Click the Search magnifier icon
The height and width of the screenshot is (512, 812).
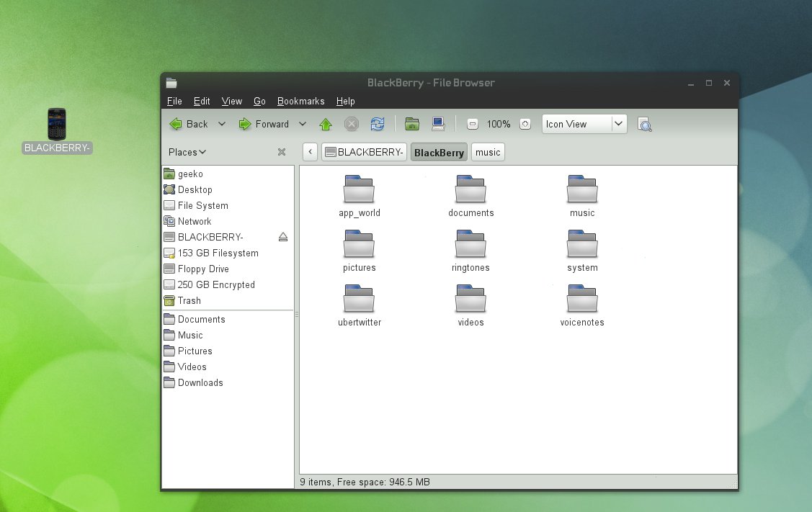[645, 124]
